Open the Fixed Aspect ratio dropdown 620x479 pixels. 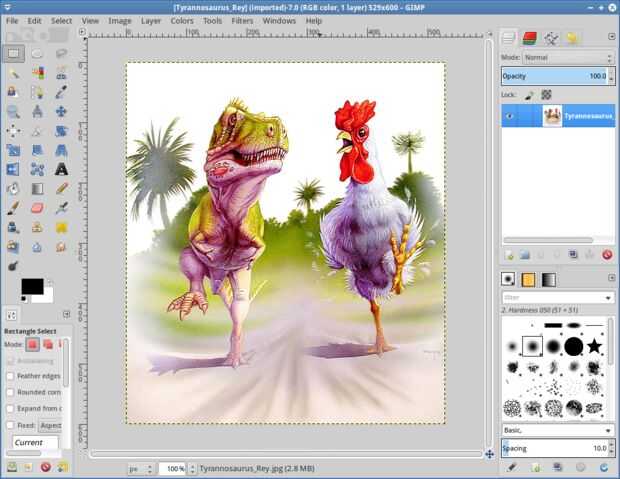tap(50, 426)
